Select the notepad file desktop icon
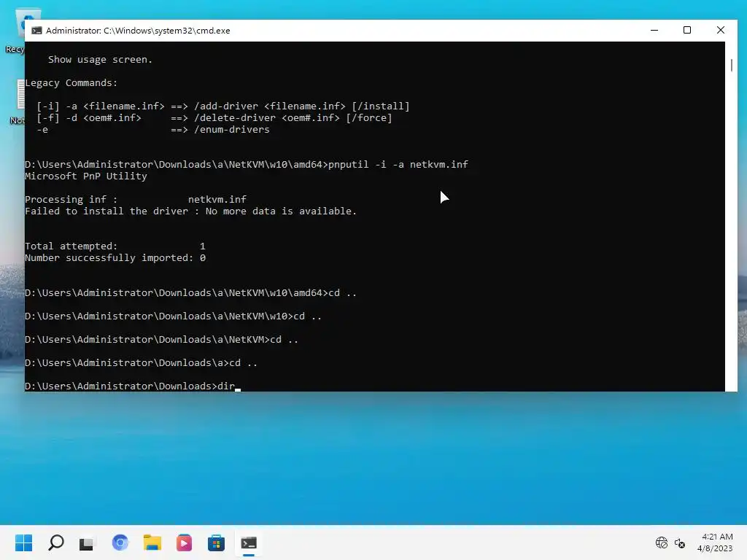 click(18, 102)
